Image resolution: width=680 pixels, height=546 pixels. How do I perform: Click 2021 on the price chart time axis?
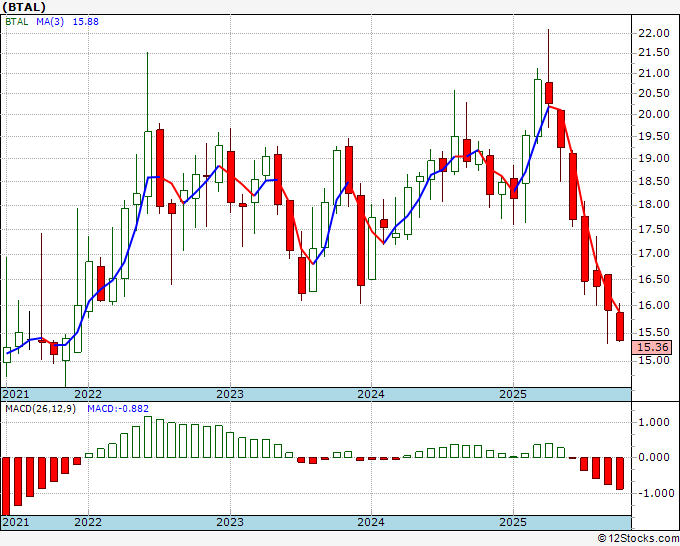click(x=16, y=394)
